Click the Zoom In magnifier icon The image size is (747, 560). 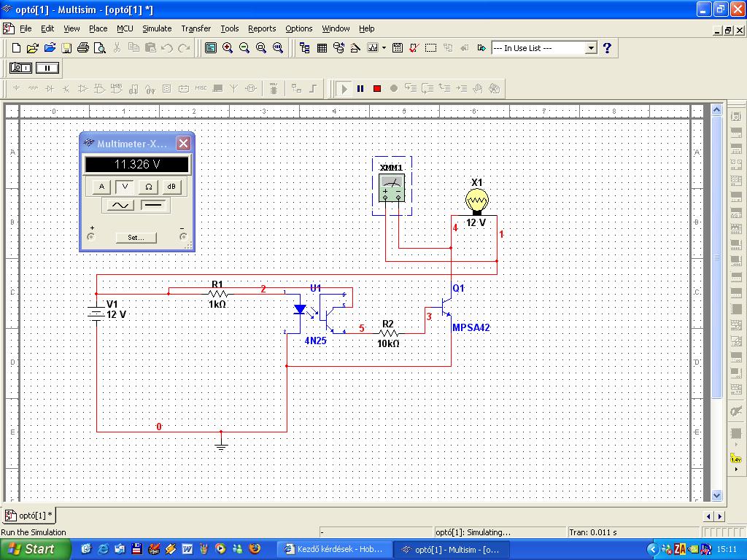(x=228, y=48)
